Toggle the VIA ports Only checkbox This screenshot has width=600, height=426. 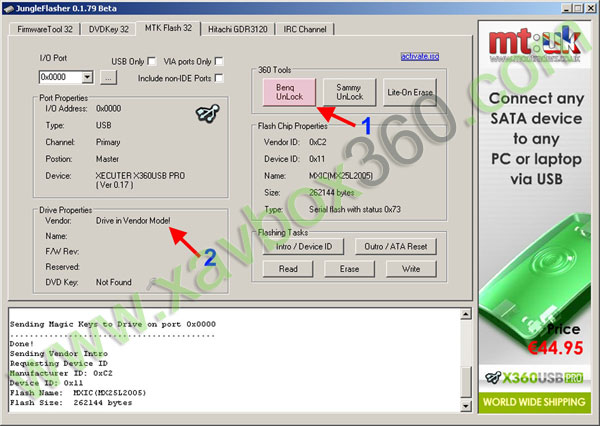pyautogui.click(x=219, y=61)
